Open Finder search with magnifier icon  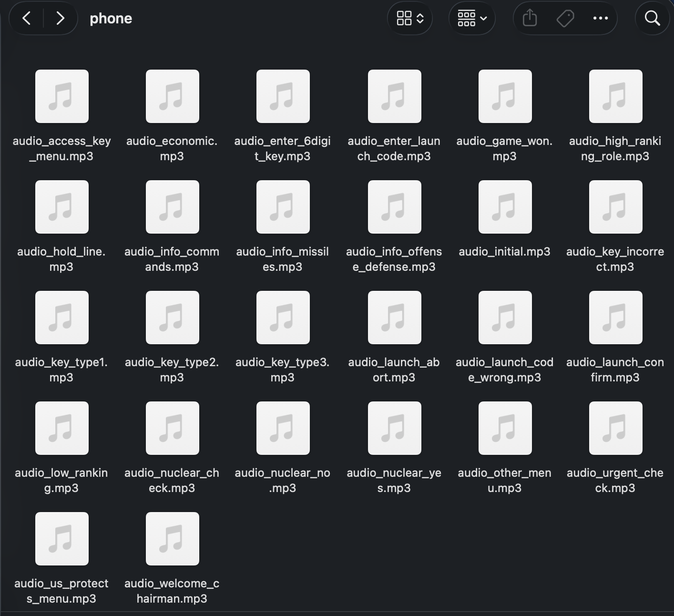652,19
